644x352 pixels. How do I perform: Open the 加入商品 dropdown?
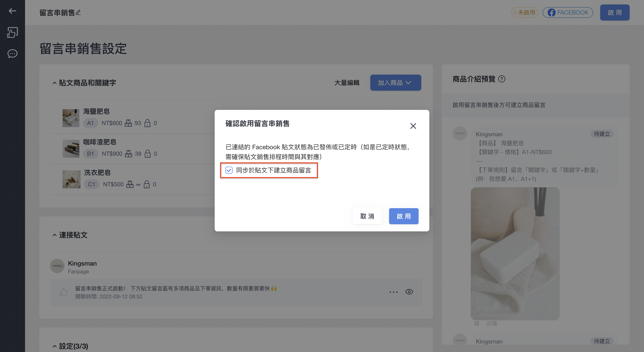click(396, 83)
